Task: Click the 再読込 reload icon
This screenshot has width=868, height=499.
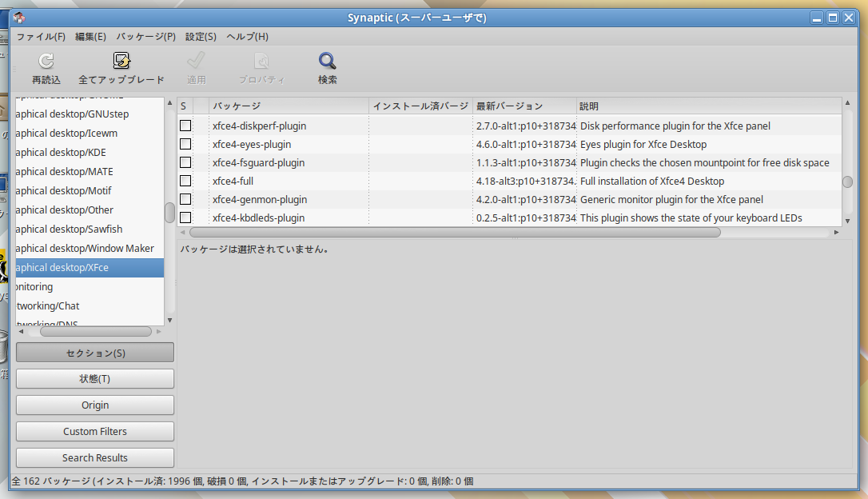Action: point(46,60)
